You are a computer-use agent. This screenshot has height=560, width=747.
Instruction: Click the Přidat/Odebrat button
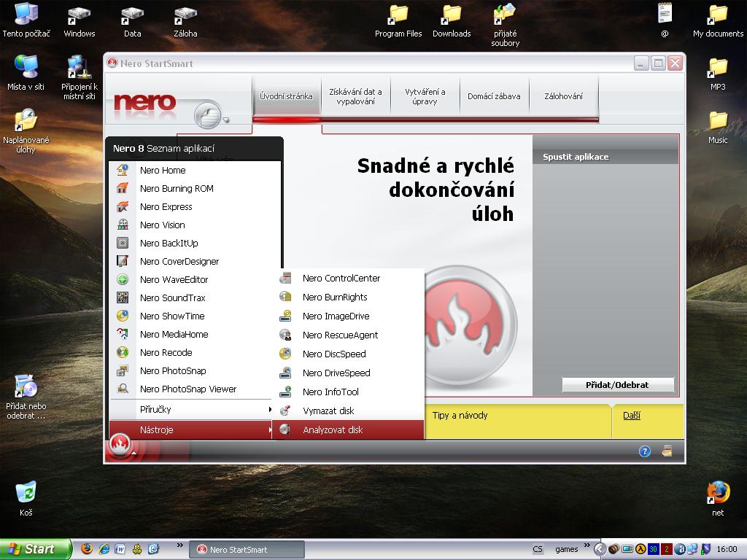click(618, 385)
